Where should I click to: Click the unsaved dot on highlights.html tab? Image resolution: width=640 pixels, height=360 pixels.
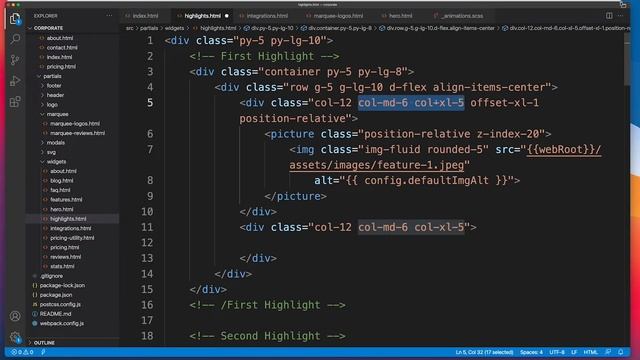(227, 16)
